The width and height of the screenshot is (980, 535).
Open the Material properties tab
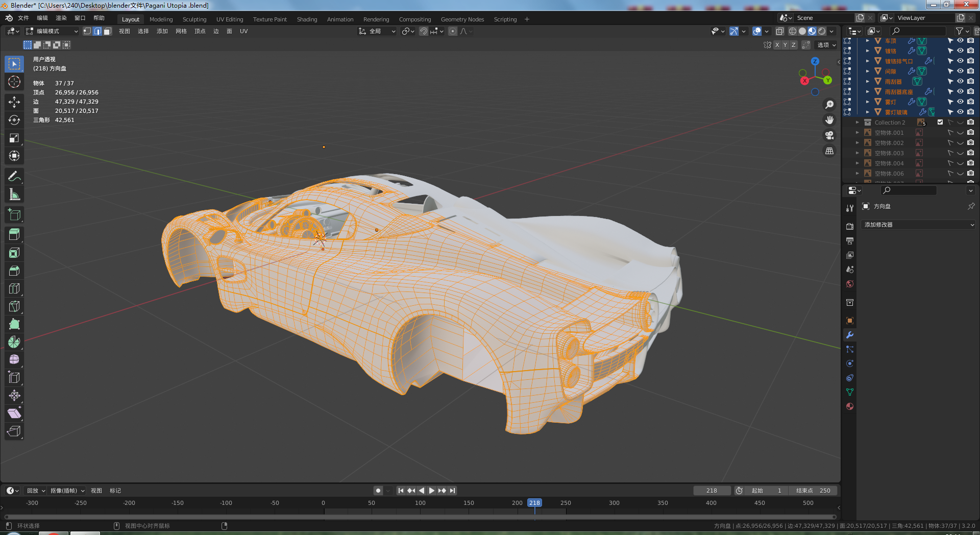(850, 406)
